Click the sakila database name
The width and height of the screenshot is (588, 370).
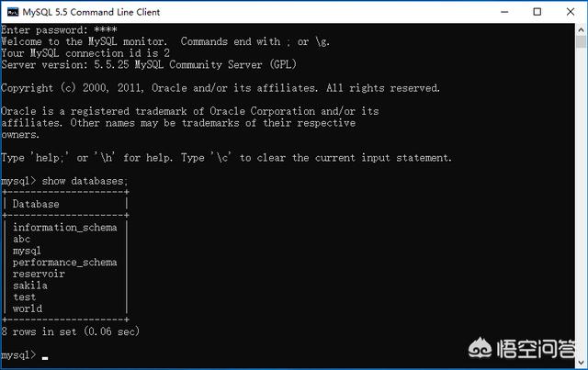point(30,286)
